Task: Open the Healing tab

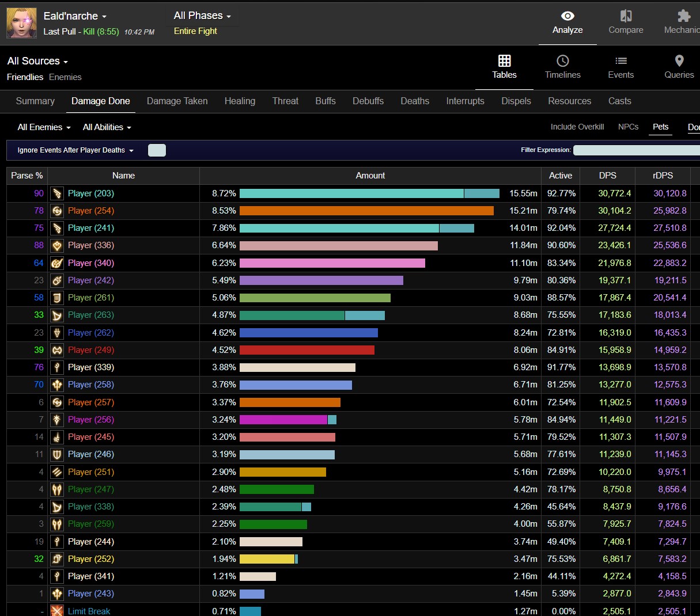Action: pyautogui.click(x=240, y=101)
